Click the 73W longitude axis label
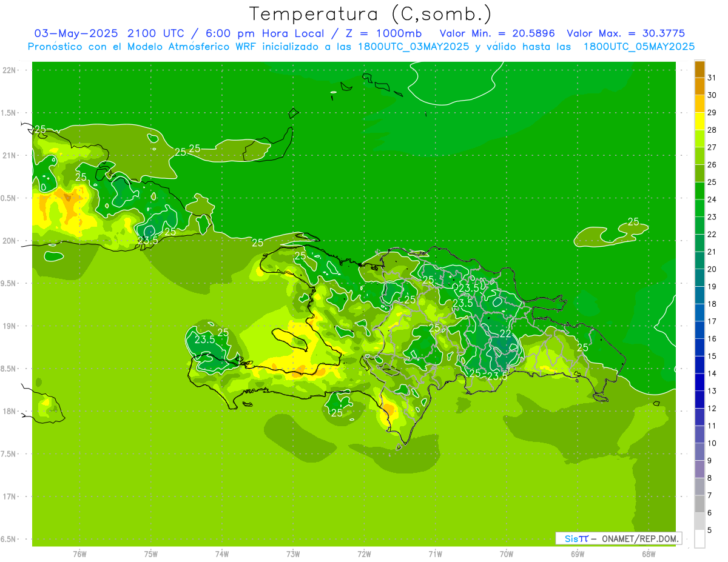This screenshot has height=562, width=728. [x=293, y=554]
